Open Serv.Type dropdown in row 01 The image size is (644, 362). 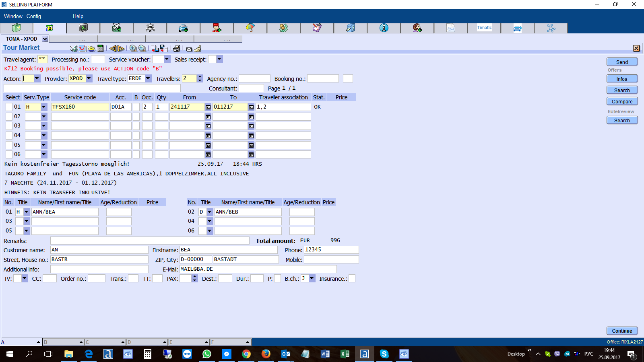point(44,107)
